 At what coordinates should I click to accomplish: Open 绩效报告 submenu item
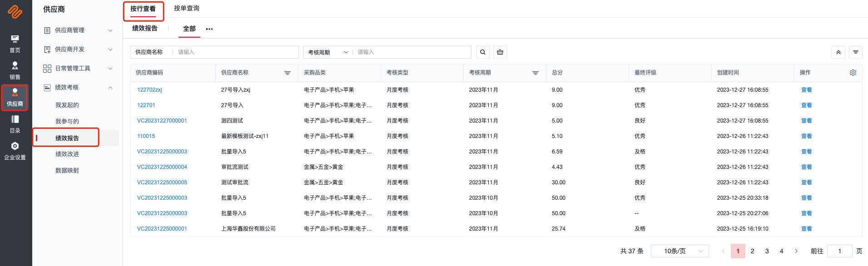coord(67,138)
